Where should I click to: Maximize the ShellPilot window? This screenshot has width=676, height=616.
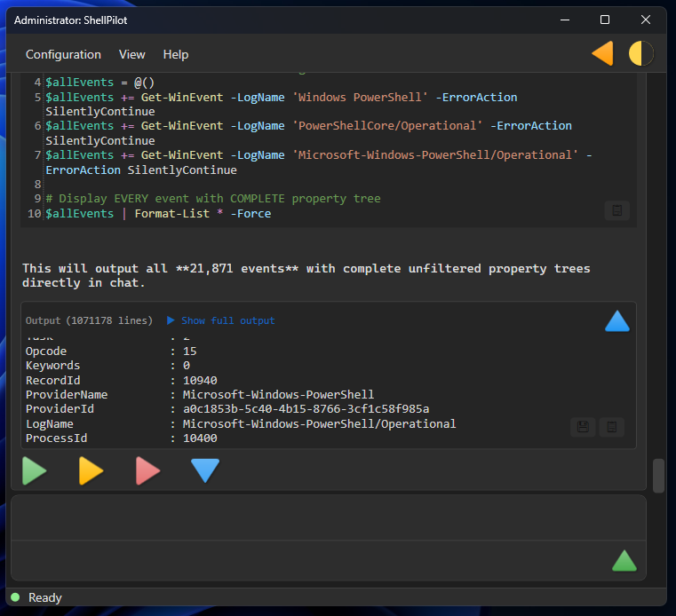pos(605,20)
